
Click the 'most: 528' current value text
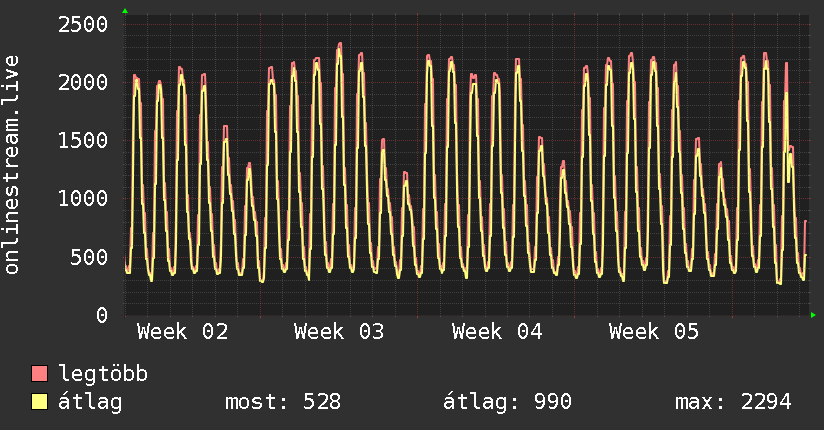(x=282, y=402)
